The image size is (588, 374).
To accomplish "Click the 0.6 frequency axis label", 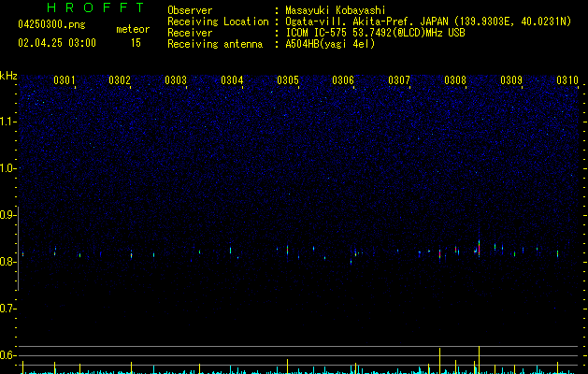I will [7, 355].
